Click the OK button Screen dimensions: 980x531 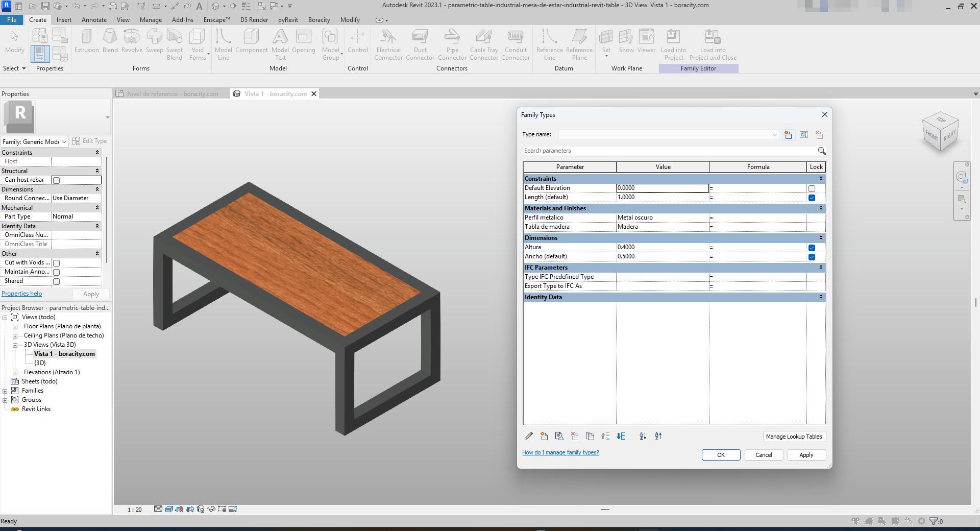(x=721, y=455)
